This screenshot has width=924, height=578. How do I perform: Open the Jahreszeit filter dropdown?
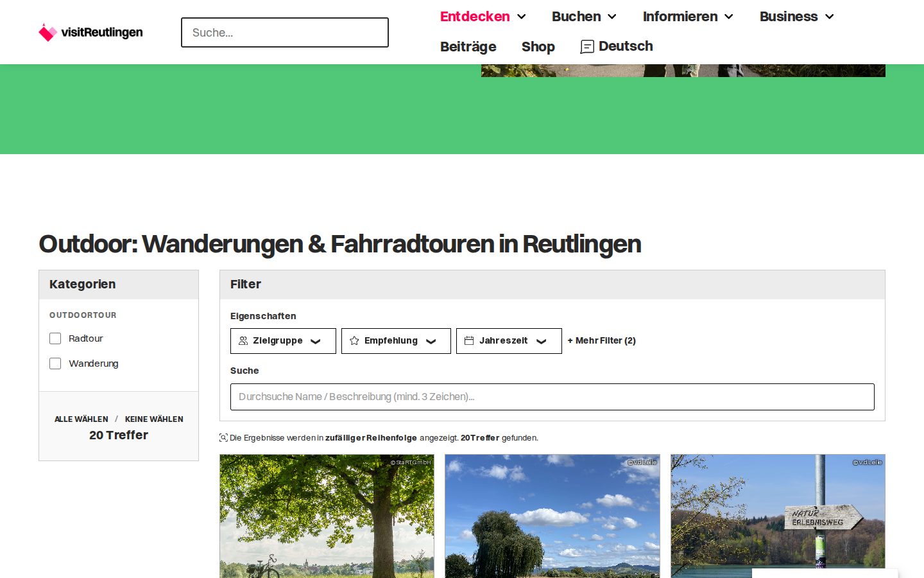click(x=509, y=341)
